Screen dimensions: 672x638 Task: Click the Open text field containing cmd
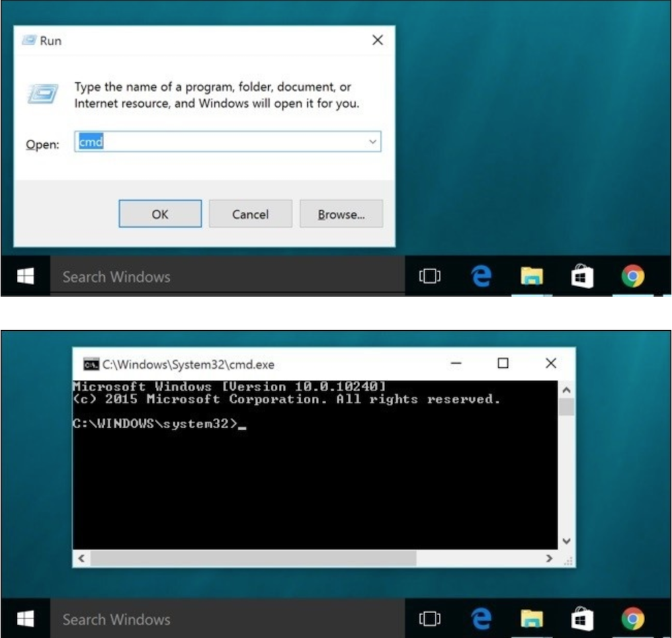pyautogui.click(x=227, y=141)
